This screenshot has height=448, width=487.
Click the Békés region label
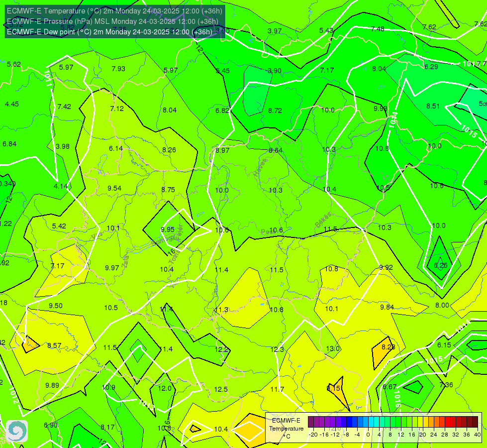tap(323, 220)
